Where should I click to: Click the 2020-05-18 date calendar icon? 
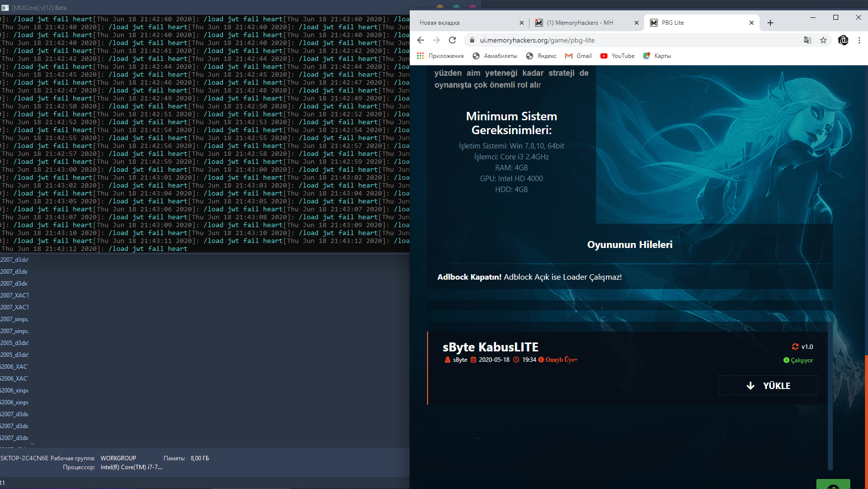pos(473,360)
